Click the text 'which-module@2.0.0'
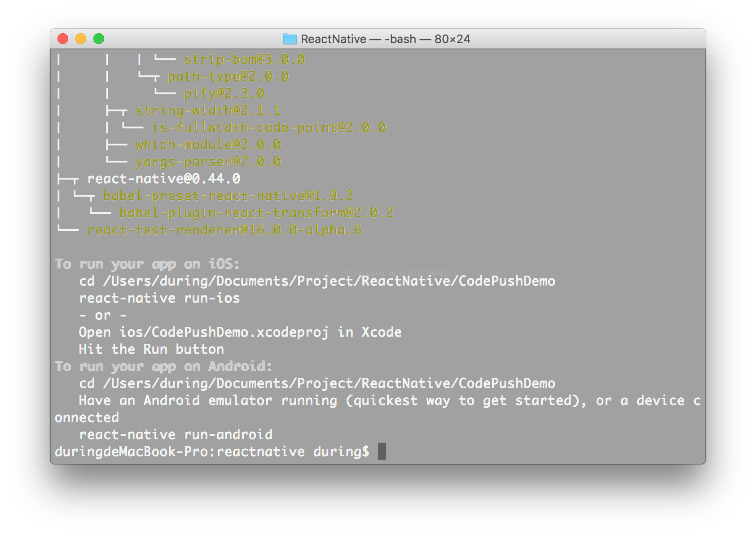The width and height of the screenshot is (756, 536). 208,145
